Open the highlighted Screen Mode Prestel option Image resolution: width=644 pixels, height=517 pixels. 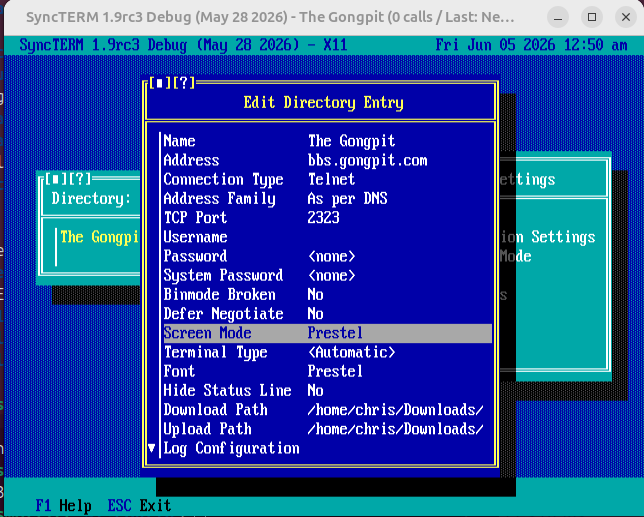click(x=327, y=333)
